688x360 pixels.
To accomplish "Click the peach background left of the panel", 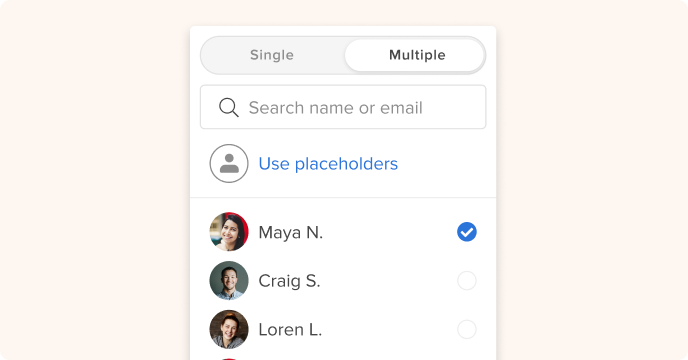I will (x=94, y=180).
